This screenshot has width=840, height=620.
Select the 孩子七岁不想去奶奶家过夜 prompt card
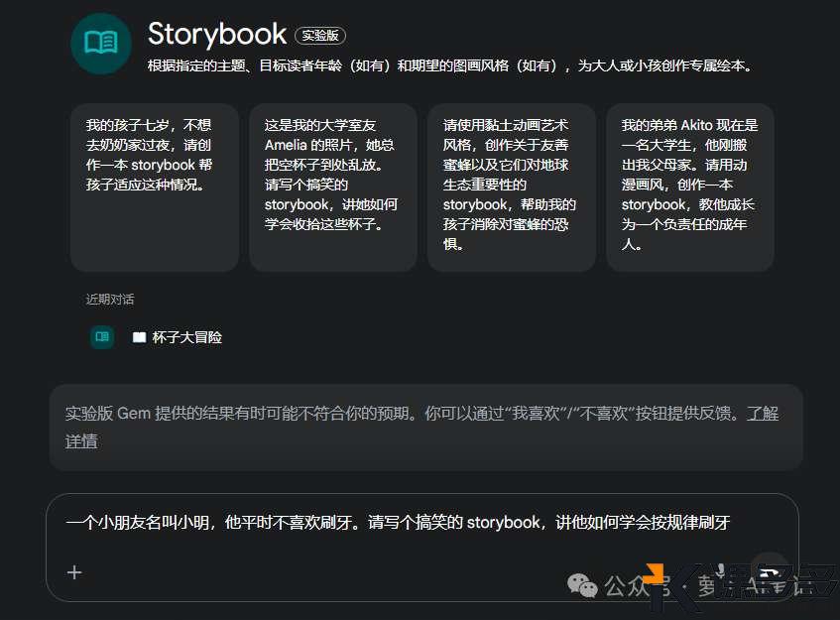coord(154,186)
